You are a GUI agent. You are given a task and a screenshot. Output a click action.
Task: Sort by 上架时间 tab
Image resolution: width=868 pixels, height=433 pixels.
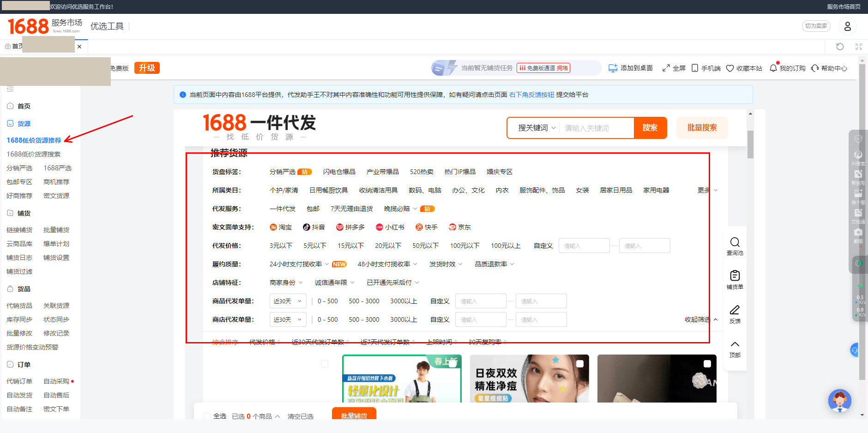pyautogui.click(x=441, y=342)
